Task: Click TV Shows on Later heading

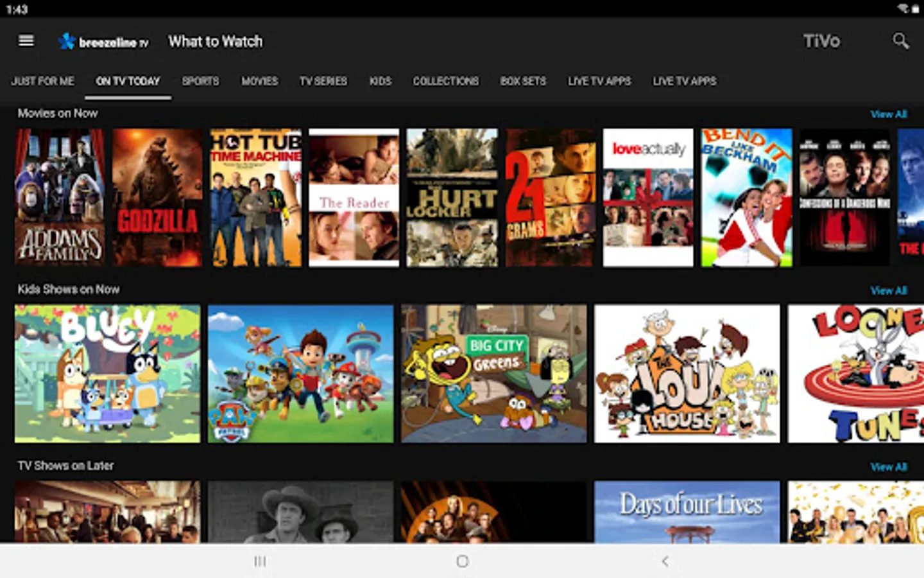Action: 65,466
